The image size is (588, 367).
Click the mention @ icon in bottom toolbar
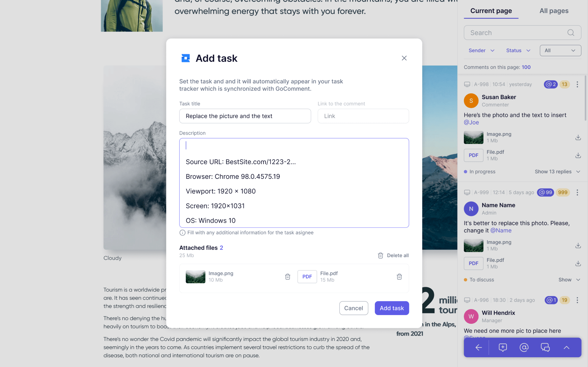[524, 348]
